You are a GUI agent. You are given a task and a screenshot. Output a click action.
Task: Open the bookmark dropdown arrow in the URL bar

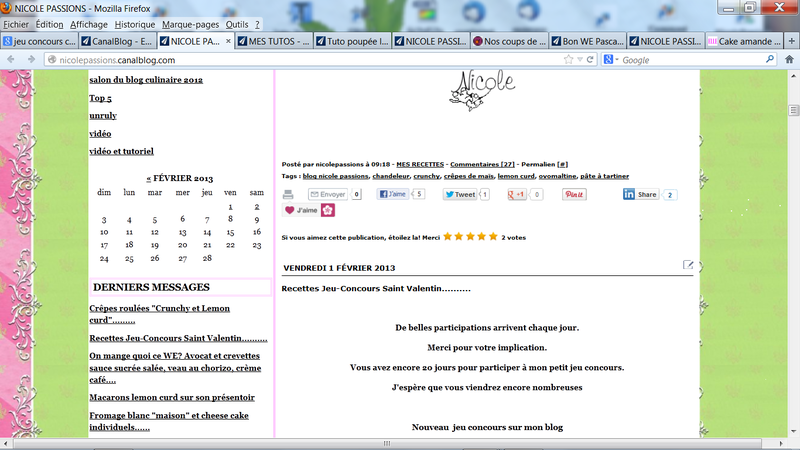click(580, 60)
